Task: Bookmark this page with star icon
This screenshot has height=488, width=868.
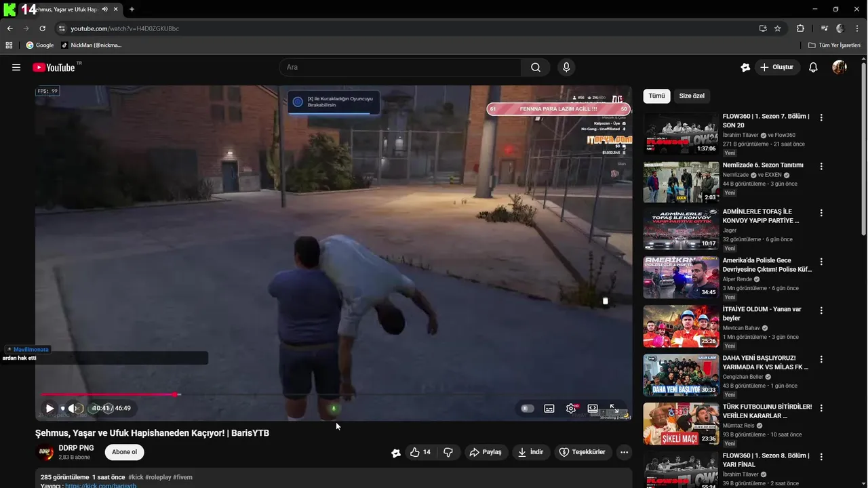Action: point(778,28)
